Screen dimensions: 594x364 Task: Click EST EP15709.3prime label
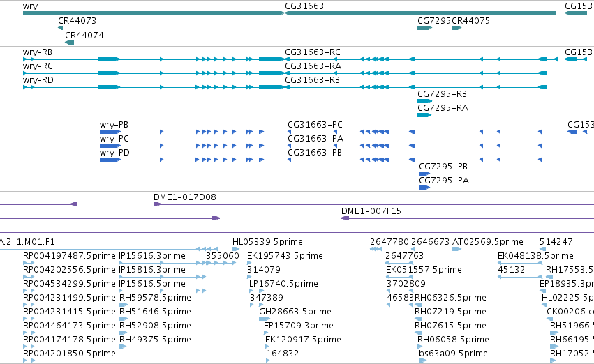coord(299,326)
